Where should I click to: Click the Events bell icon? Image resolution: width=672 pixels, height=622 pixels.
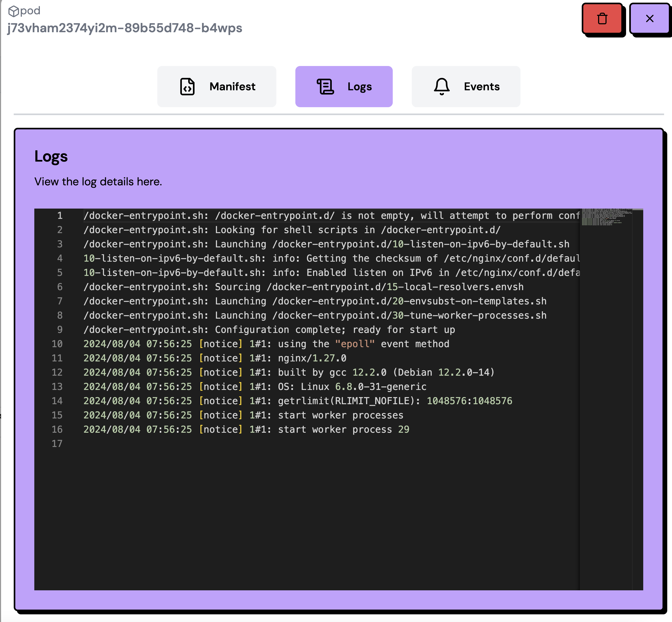[x=442, y=87]
